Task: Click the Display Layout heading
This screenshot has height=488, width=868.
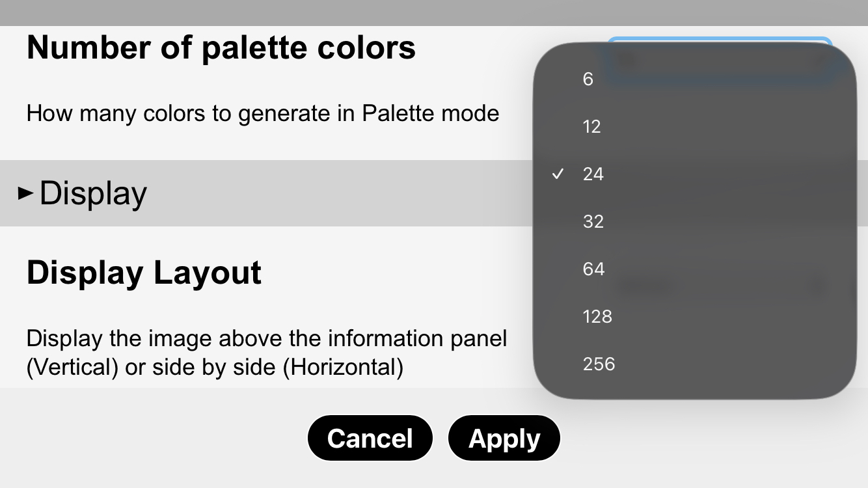Action: (x=144, y=273)
